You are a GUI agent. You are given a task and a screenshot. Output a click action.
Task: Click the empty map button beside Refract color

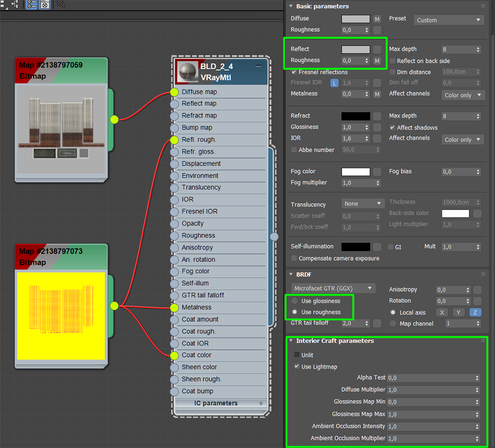(x=377, y=116)
